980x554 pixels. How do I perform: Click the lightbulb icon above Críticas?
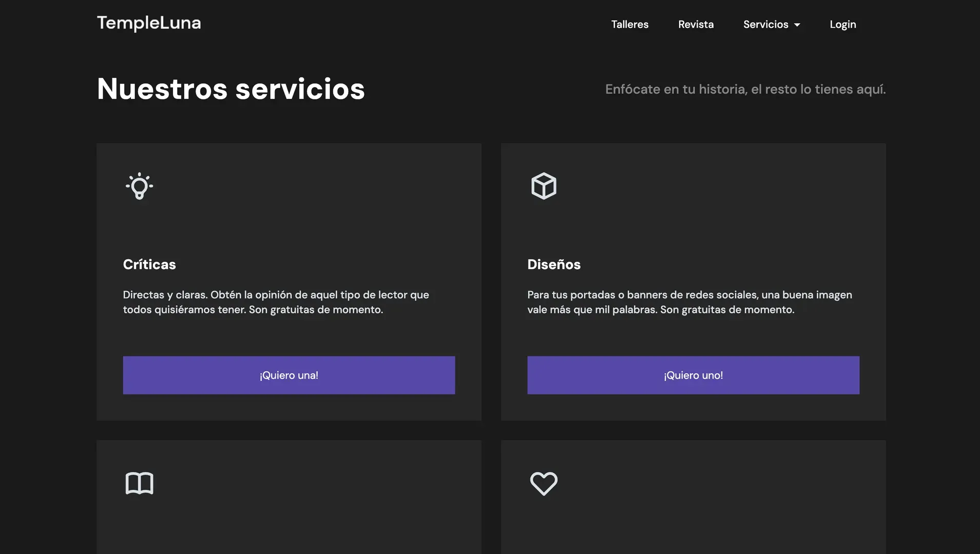[139, 186]
